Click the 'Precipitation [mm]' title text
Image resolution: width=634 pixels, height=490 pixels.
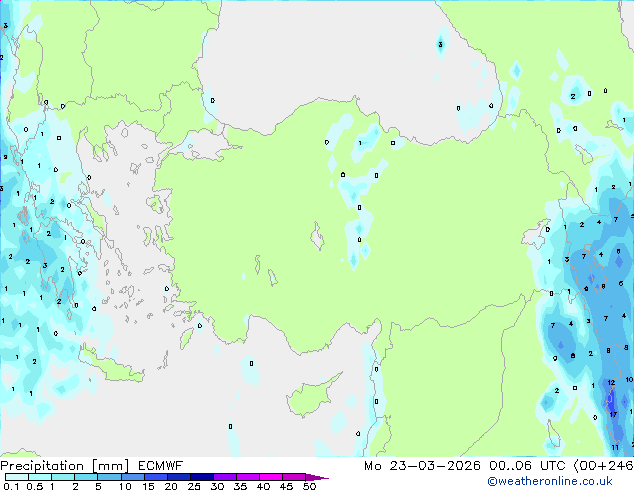click(65, 466)
